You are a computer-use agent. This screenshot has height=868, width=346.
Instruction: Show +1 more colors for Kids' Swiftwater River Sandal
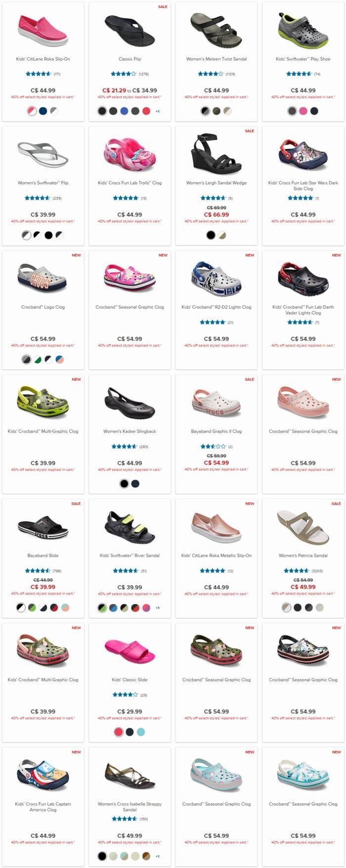pos(157,608)
